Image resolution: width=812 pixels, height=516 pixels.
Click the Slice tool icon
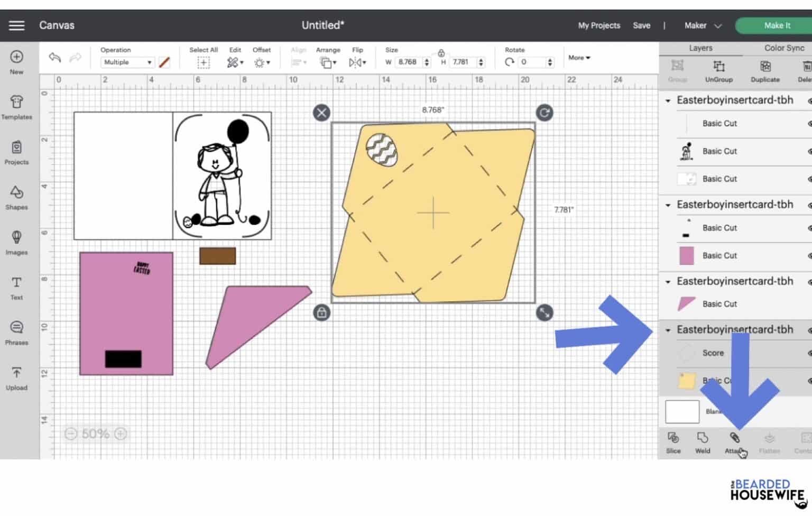click(x=673, y=442)
